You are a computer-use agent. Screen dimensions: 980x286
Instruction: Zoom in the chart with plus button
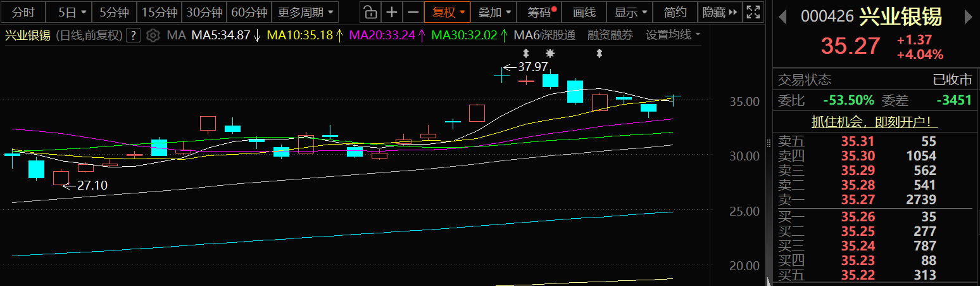[x=393, y=12]
